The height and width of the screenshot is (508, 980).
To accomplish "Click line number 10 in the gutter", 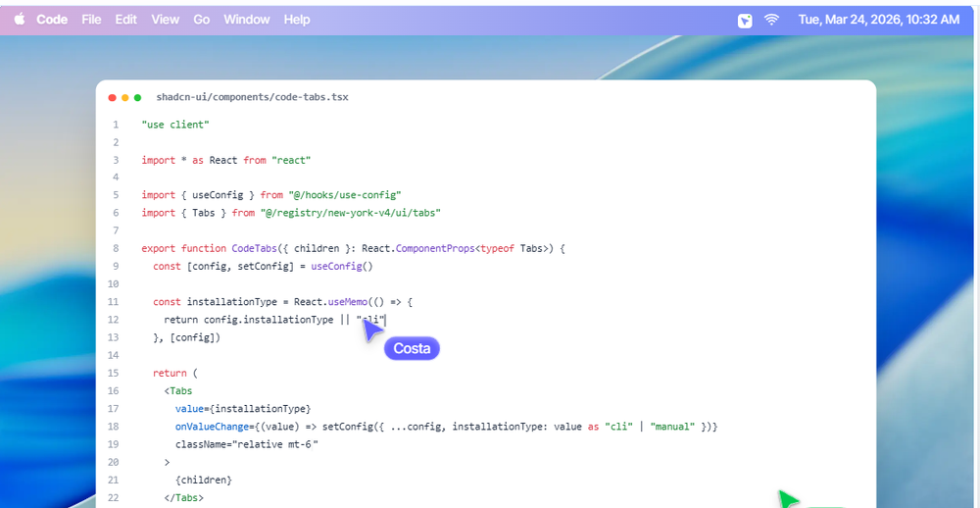I will [x=113, y=284].
